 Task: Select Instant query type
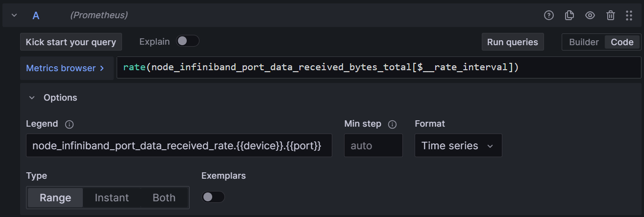tap(112, 198)
